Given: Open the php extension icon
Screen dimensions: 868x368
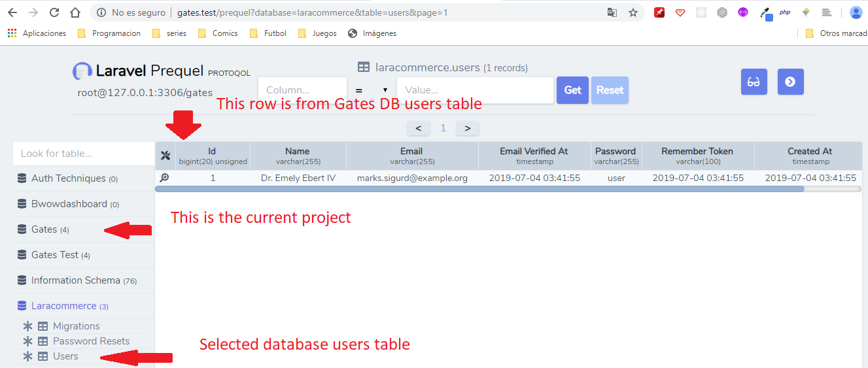Looking at the screenshot, I should click(x=785, y=12).
